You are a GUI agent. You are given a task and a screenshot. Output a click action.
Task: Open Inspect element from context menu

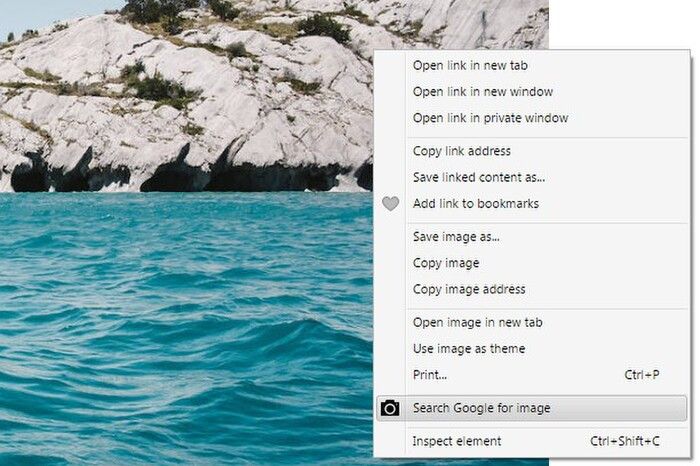[x=457, y=441]
